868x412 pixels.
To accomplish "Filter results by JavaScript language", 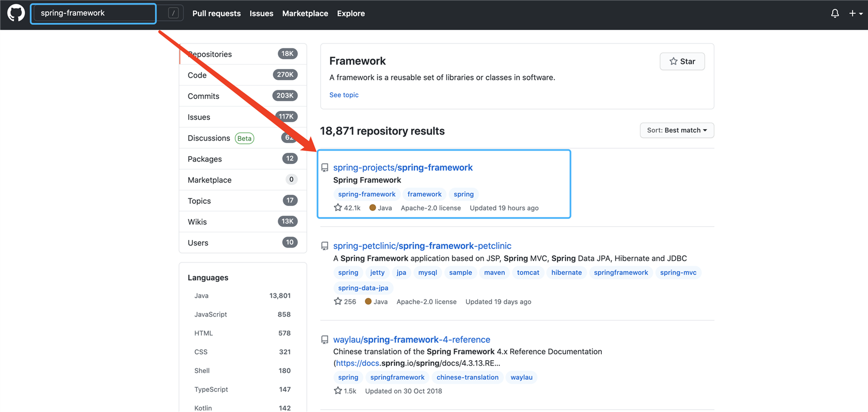I will point(242,314).
